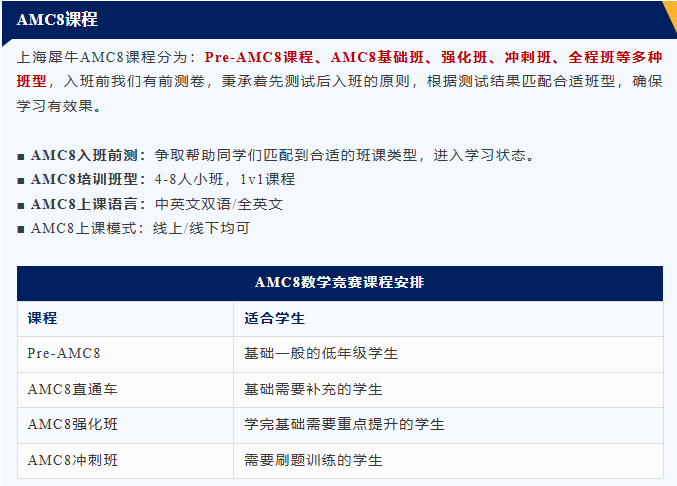Click the intro text 上海犀牛AMC8课程分为
677x486 pixels.
coord(108,58)
